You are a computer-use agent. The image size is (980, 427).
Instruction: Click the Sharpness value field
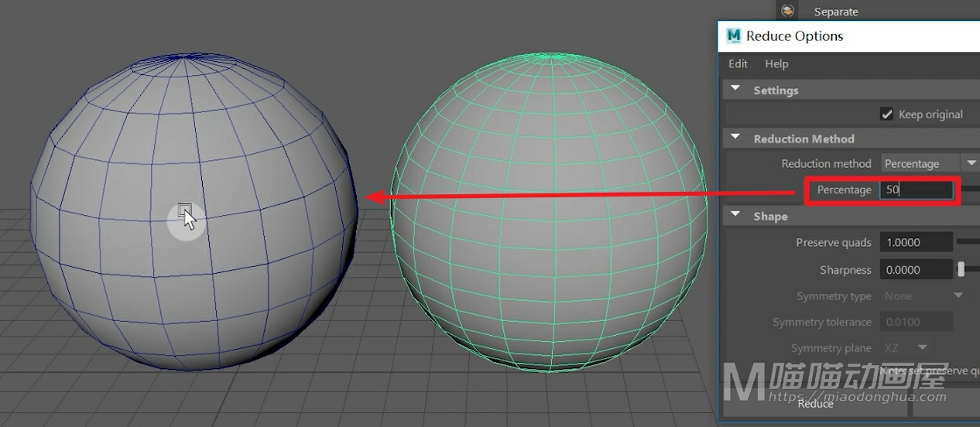tap(917, 270)
